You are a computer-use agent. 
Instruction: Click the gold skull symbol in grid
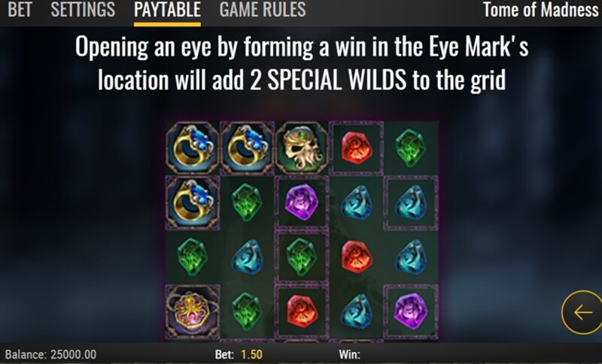click(302, 148)
